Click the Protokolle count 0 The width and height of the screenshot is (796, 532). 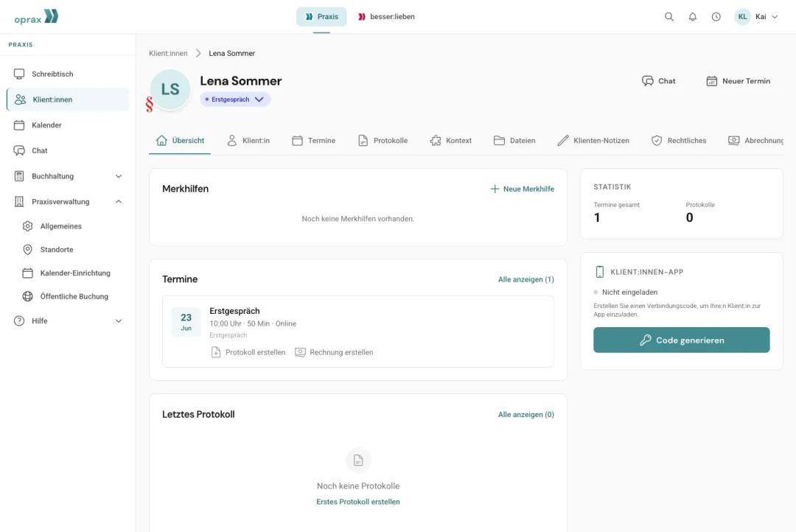(x=689, y=218)
